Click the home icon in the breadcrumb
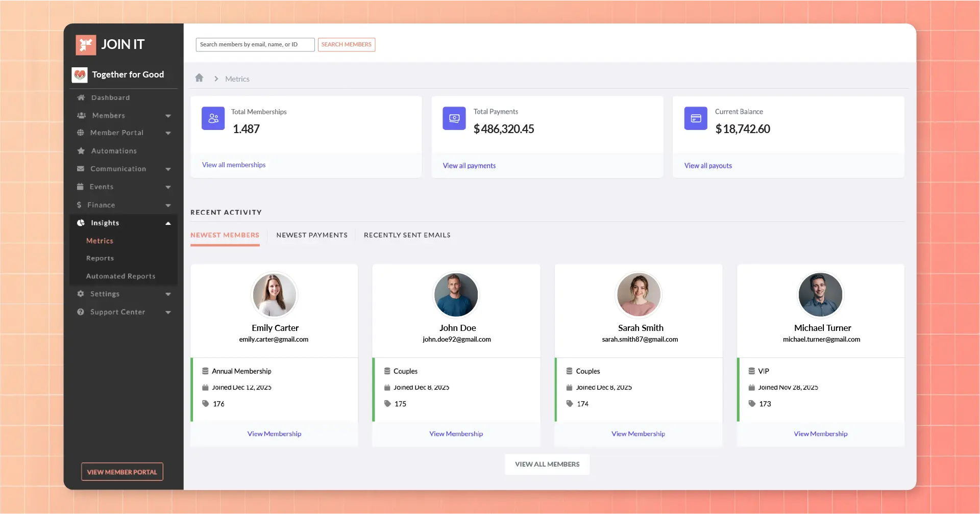980x514 pixels. (199, 78)
